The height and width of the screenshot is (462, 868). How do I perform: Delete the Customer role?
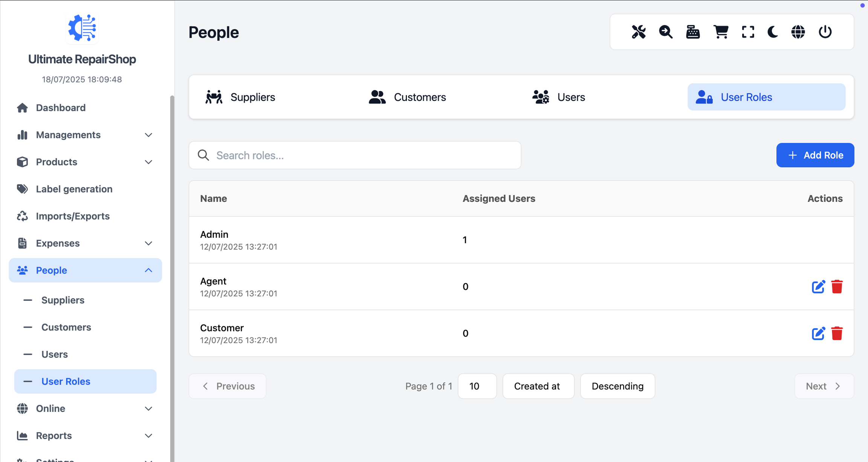[x=837, y=334]
